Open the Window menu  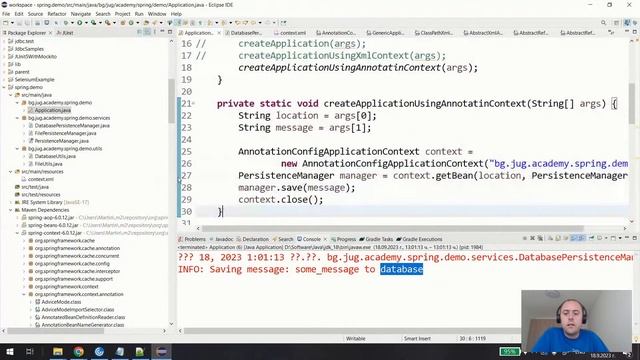pyautogui.click(x=157, y=14)
